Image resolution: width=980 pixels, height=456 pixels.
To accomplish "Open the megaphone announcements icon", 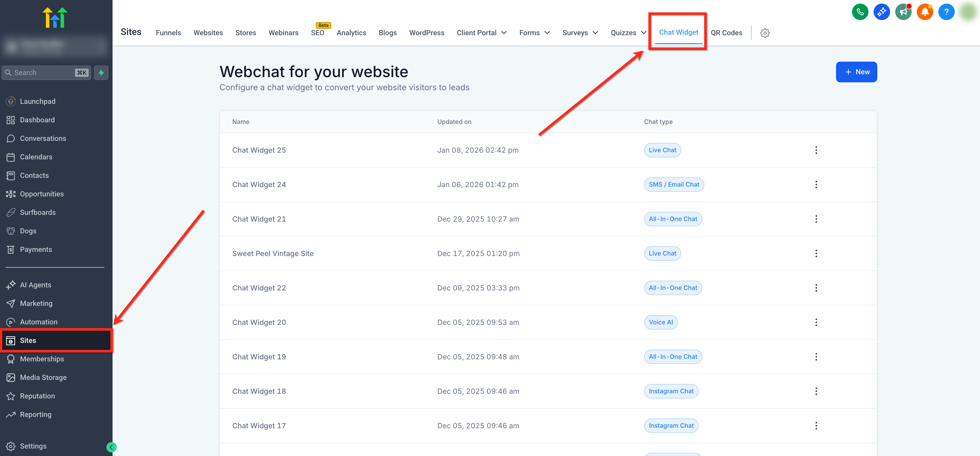I will tap(903, 12).
